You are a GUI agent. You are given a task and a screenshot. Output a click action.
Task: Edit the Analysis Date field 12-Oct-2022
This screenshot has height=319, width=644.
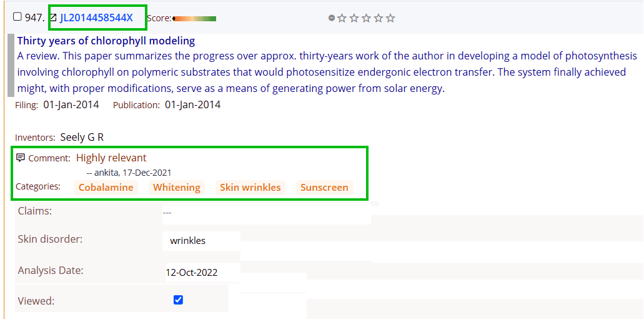pyautogui.click(x=203, y=273)
